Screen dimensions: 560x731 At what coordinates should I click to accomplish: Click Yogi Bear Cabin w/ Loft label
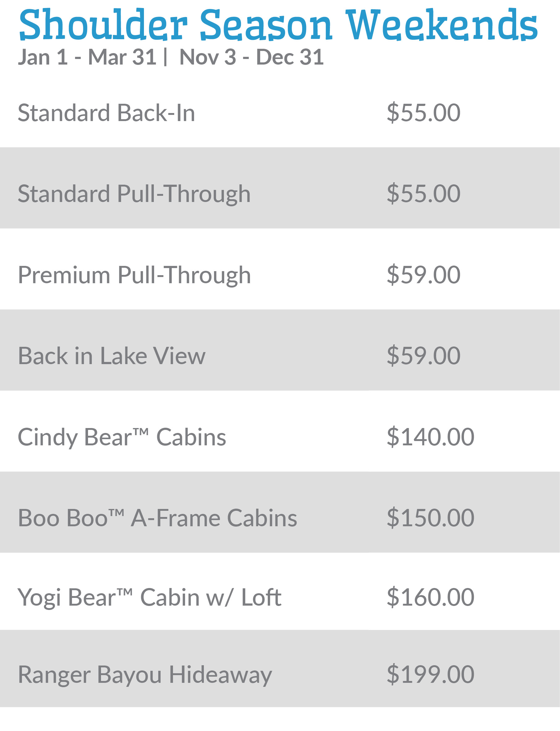pyautogui.click(x=149, y=597)
